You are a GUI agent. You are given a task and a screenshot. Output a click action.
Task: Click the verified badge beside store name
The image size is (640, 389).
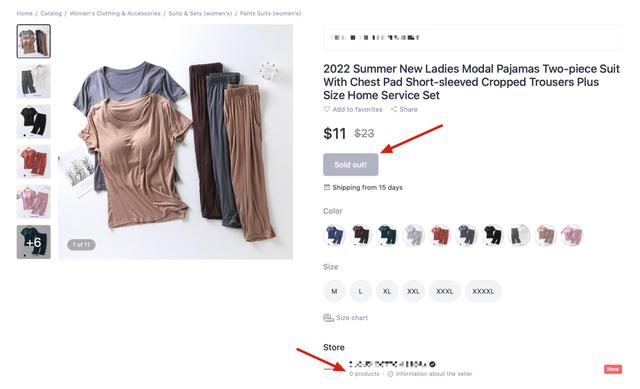(x=432, y=364)
